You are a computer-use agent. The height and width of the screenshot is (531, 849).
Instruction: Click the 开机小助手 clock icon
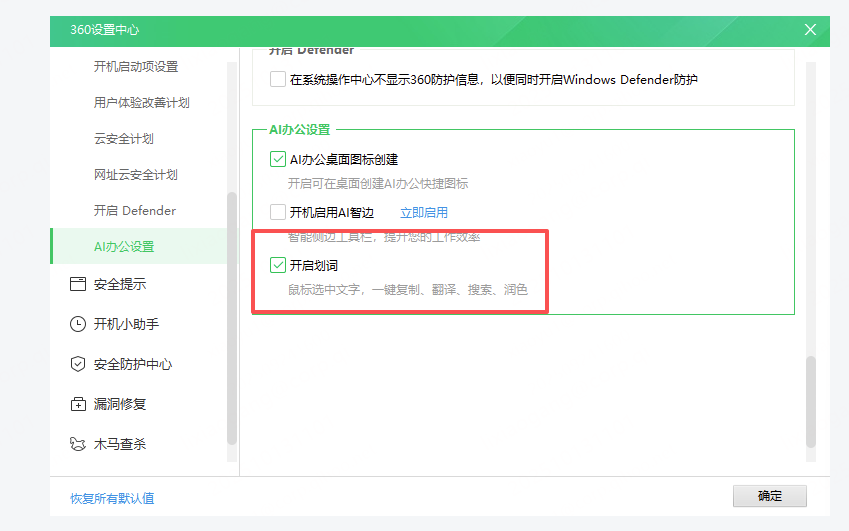click(x=78, y=324)
